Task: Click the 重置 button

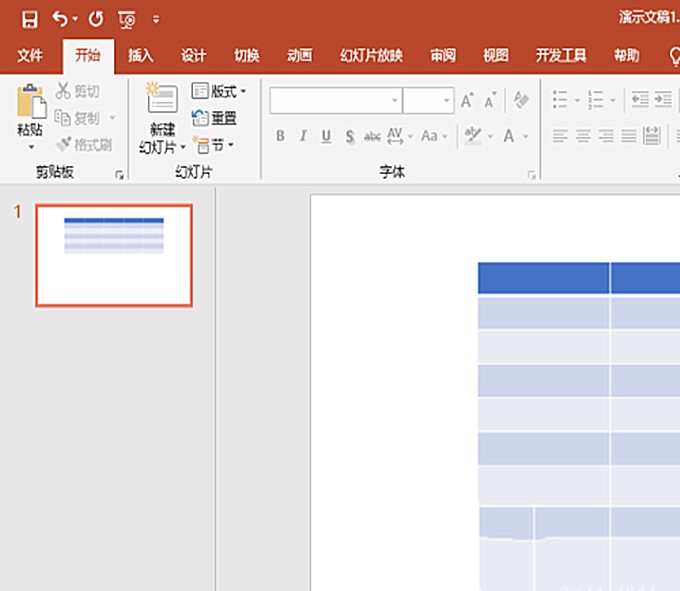Action: (x=215, y=118)
